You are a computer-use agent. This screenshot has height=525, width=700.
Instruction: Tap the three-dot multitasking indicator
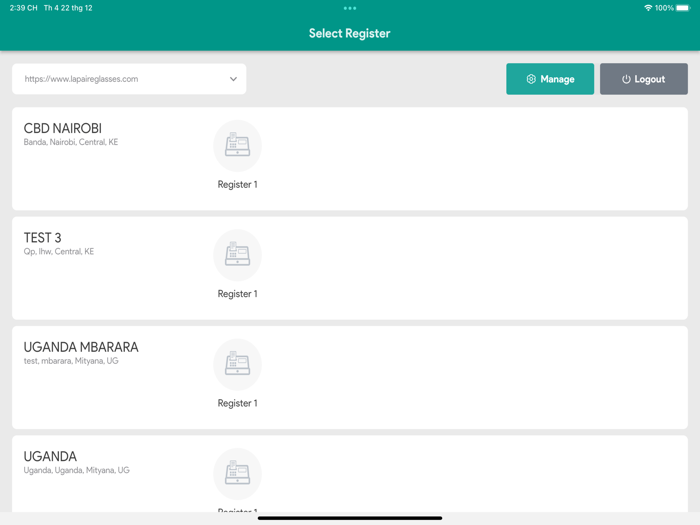(350, 8)
